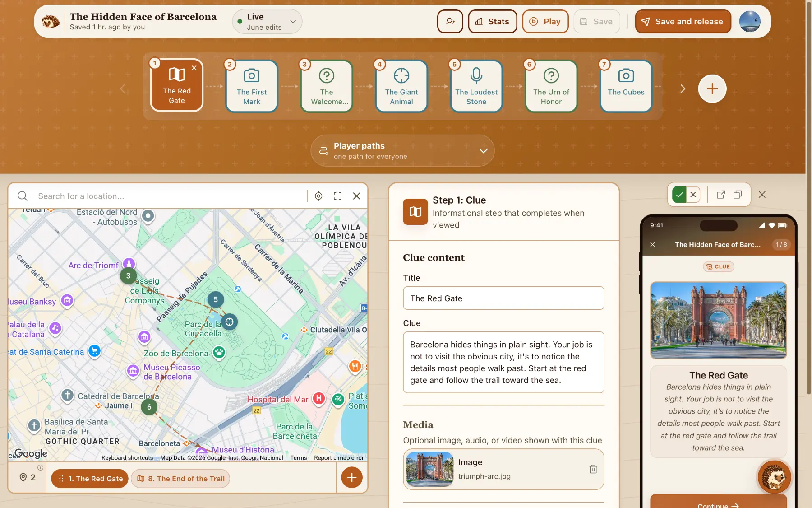Image resolution: width=812 pixels, height=508 pixels.
Task: Click the Search for a location field
Action: (169, 196)
